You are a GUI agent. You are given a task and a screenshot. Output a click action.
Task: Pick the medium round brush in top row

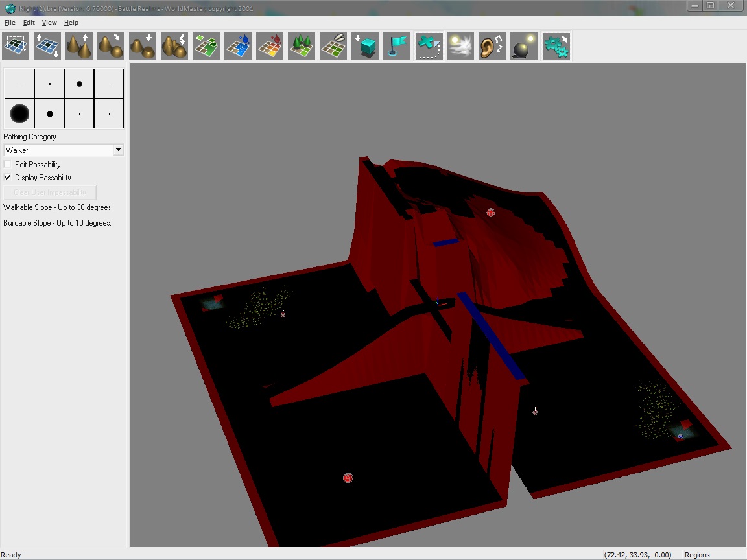pyautogui.click(x=79, y=84)
